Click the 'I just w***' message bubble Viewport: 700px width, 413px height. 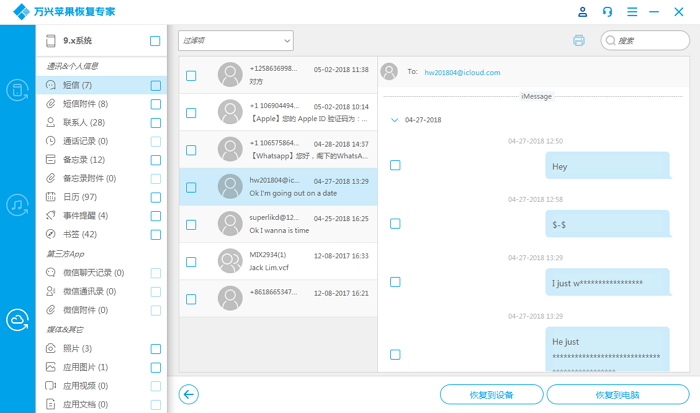point(608,282)
